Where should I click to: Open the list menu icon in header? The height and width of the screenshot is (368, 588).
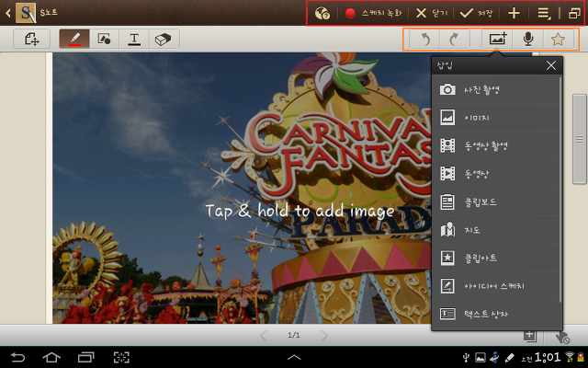click(544, 13)
